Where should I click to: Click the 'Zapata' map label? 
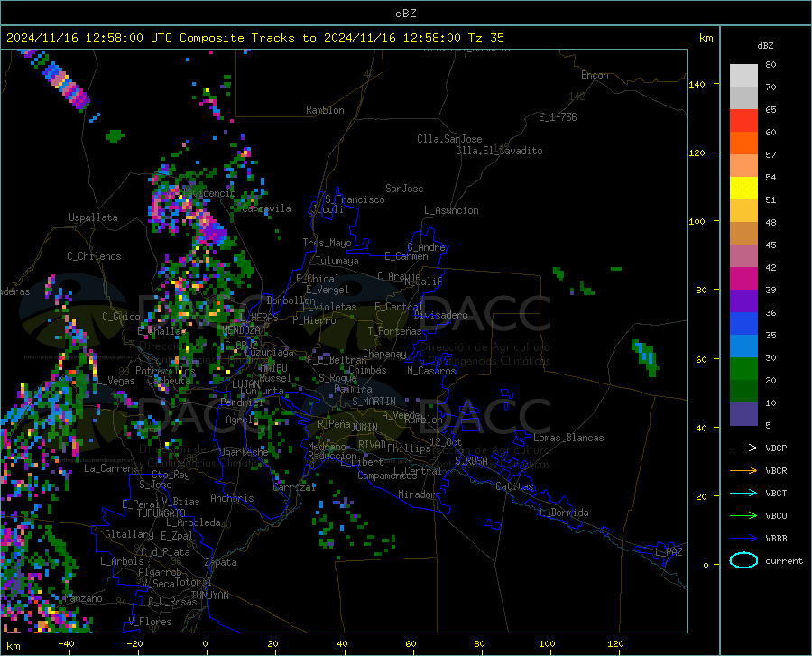[221, 562]
